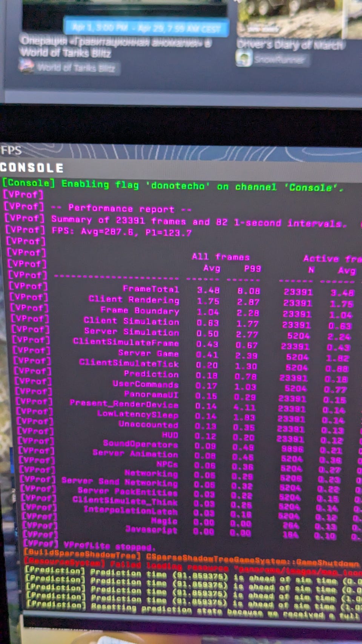Viewport: 362px width, 644px height.
Task: Click the Server PackEntities row label
Action: (127, 492)
